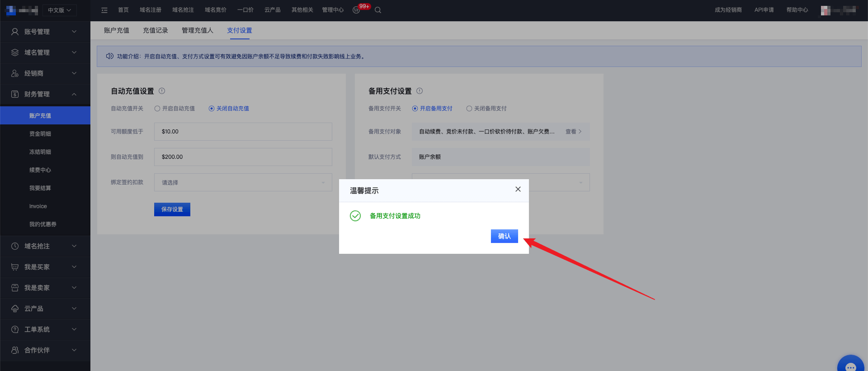Click the 确认 button in the dialog
Screen dimensions: 868x371
pyautogui.click(x=505, y=236)
